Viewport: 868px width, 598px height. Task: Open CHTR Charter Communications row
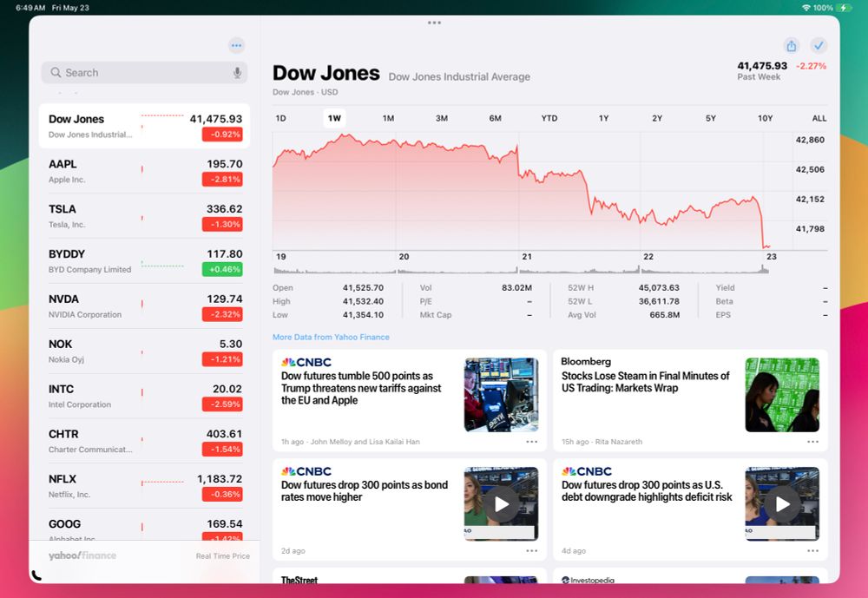coord(144,441)
